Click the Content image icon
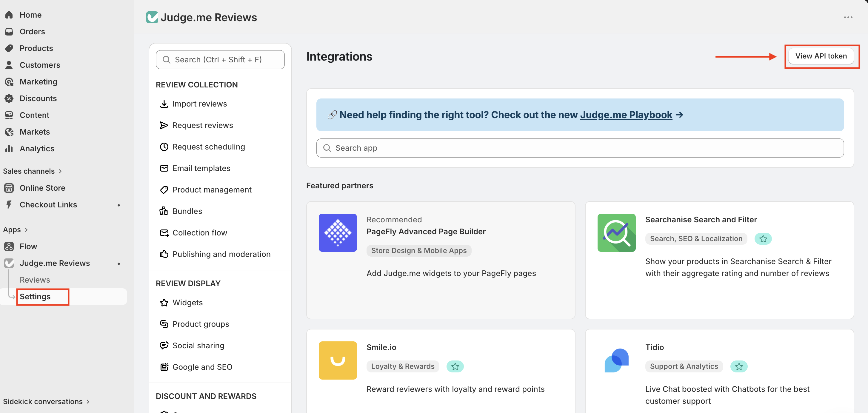 (x=9, y=115)
